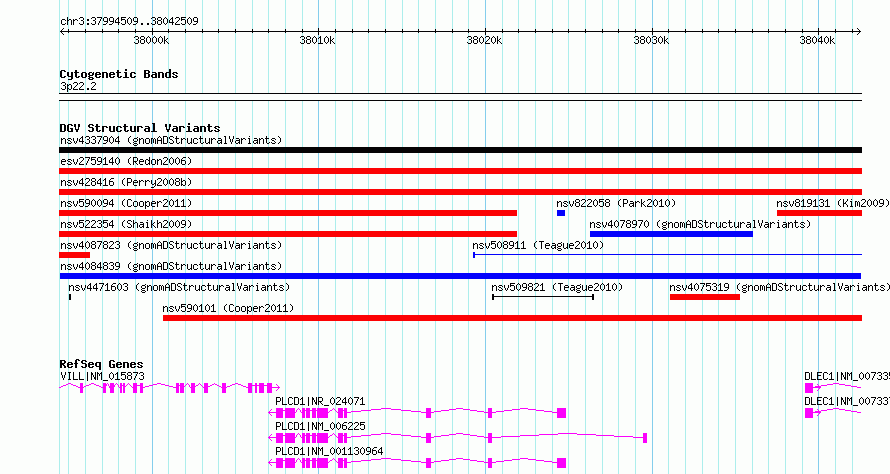Open the nsv590094 (Cooper2011) label

click(126, 203)
